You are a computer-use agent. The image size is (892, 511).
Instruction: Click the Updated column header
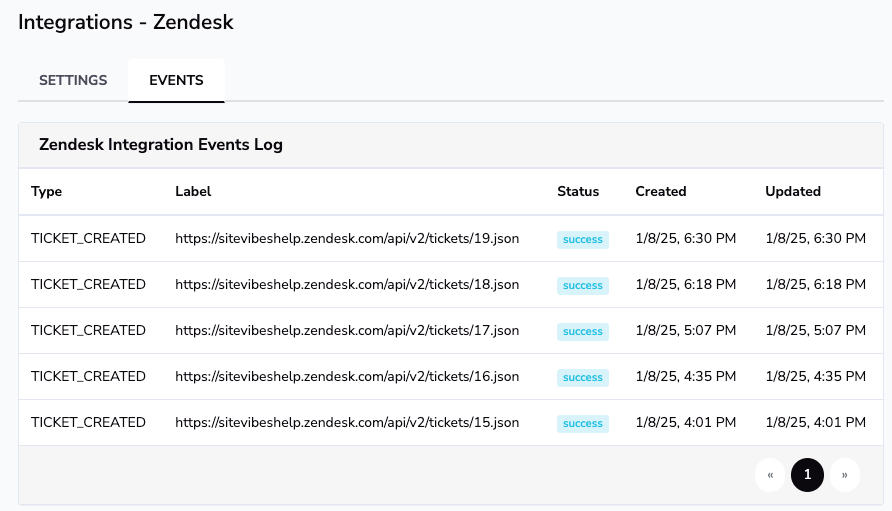(x=793, y=192)
